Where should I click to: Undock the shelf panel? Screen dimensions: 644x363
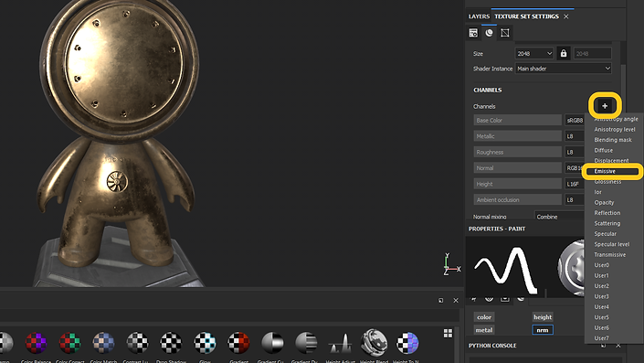point(440,301)
